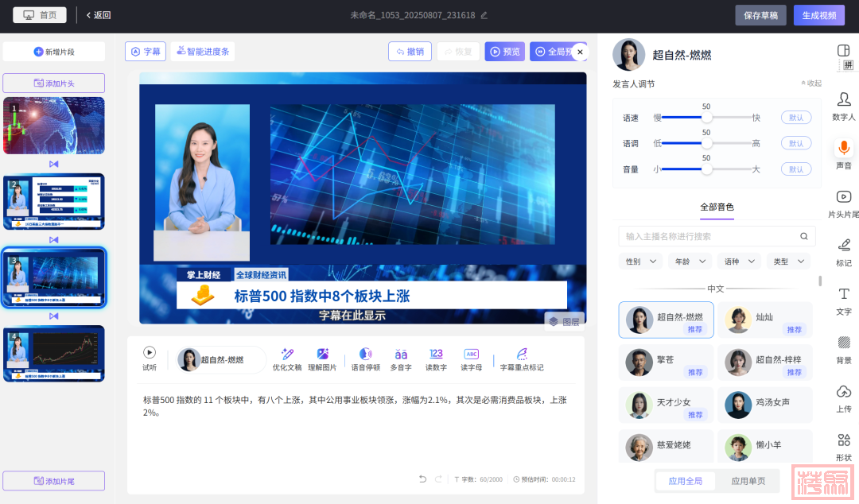Play the 试听 audio preview
Viewport: 859px width, 504px height.
150,353
